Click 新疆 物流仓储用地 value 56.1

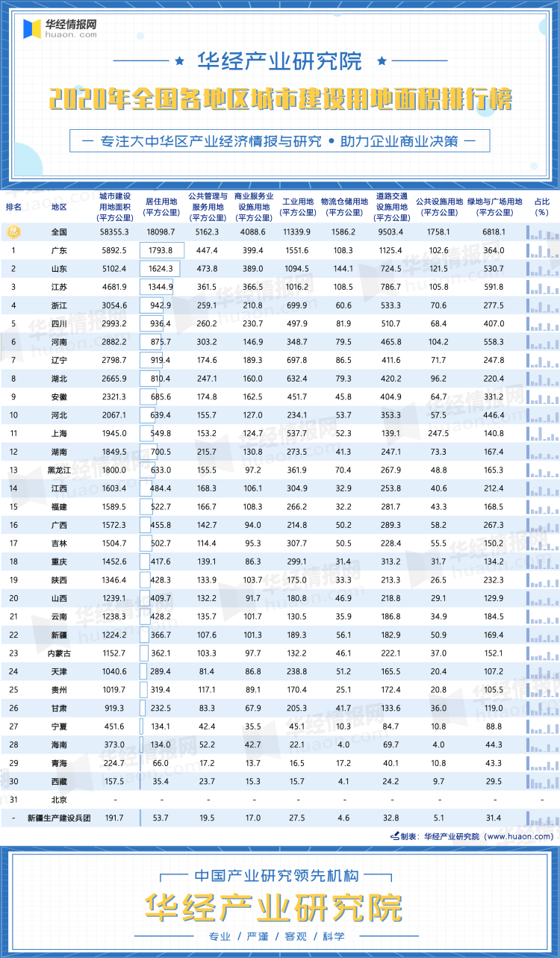(343, 634)
